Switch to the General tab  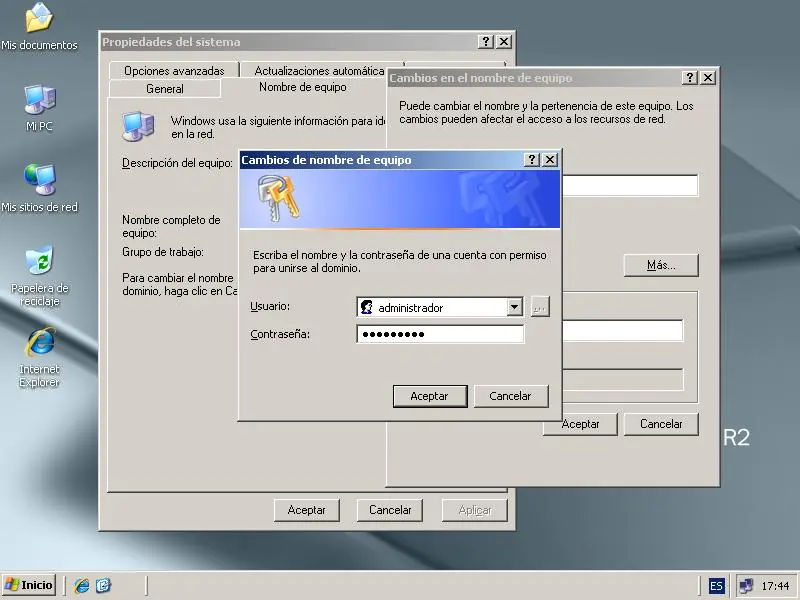click(x=165, y=88)
